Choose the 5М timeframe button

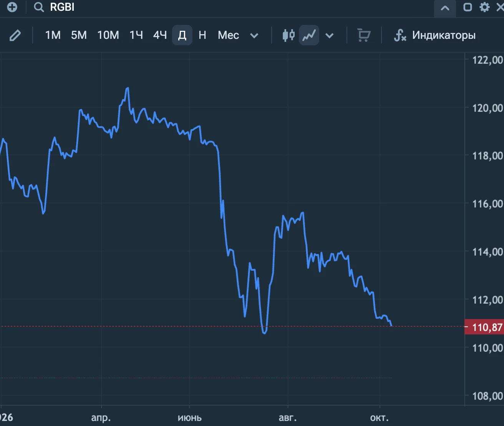(x=79, y=35)
